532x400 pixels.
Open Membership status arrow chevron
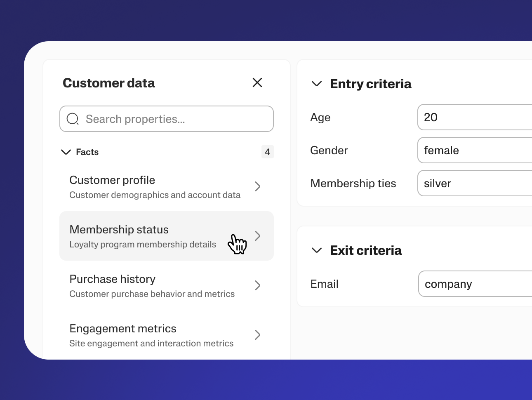click(257, 236)
